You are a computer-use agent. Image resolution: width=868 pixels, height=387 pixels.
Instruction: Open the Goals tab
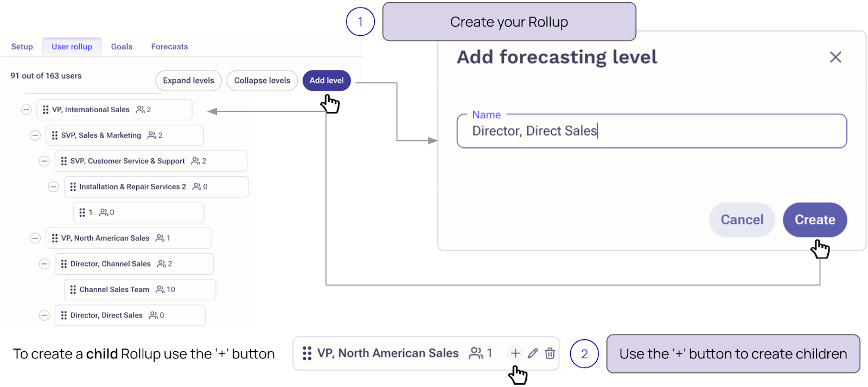(x=122, y=47)
